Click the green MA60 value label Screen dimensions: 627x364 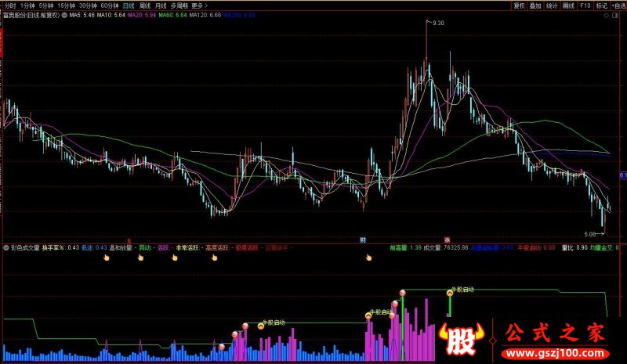[x=172, y=15]
